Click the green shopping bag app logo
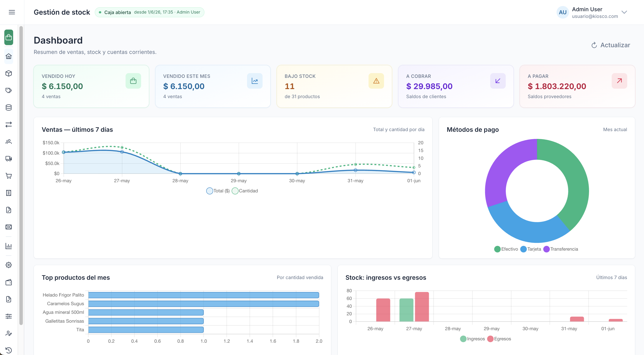The width and height of the screenshot is (644, 355). (9, 37)
